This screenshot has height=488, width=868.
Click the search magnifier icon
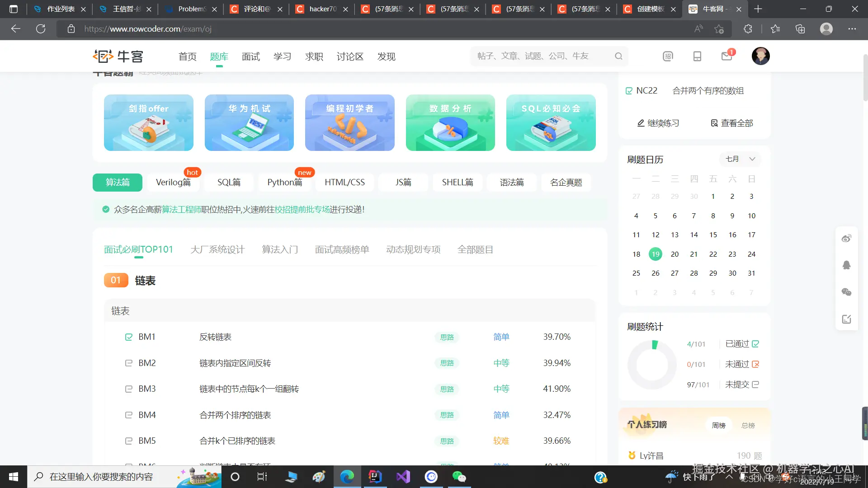[618, 56]
